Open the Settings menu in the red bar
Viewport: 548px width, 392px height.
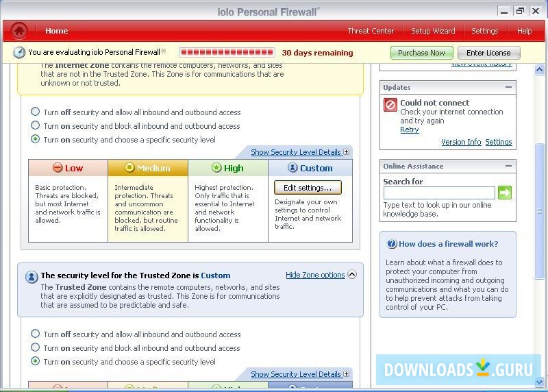point(484,31)
